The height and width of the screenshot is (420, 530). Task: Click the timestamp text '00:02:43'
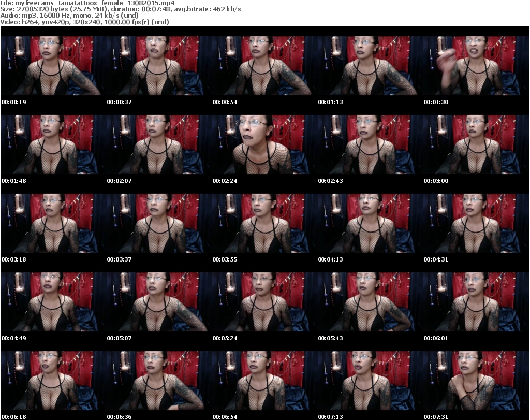click(330, 181)
